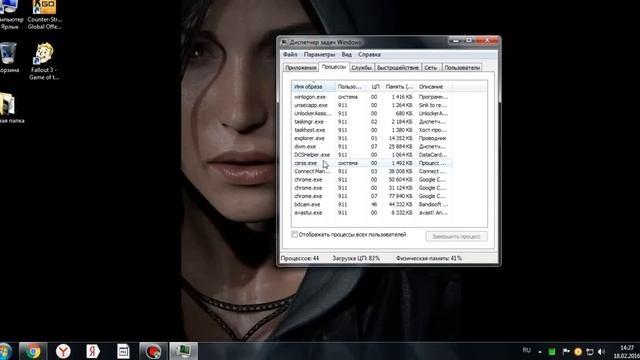
Task: Select the winlogon.exe process row
Action: [371, 97]
